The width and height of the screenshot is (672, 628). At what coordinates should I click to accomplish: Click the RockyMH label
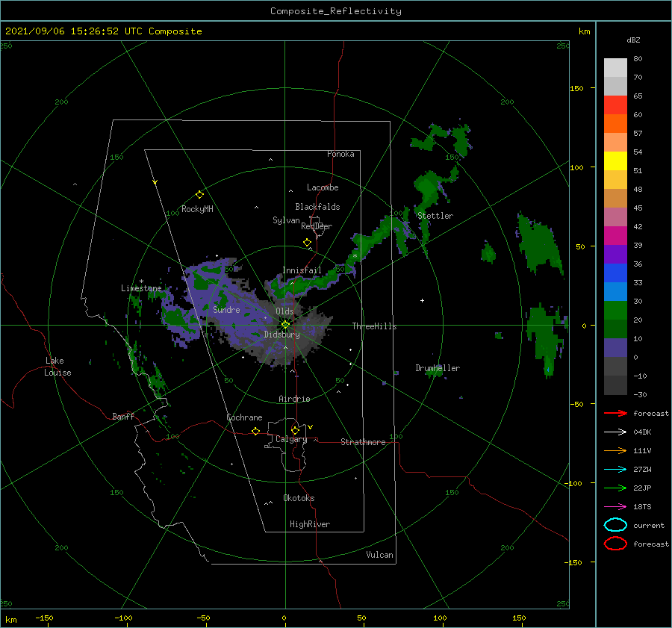point(197,209)
